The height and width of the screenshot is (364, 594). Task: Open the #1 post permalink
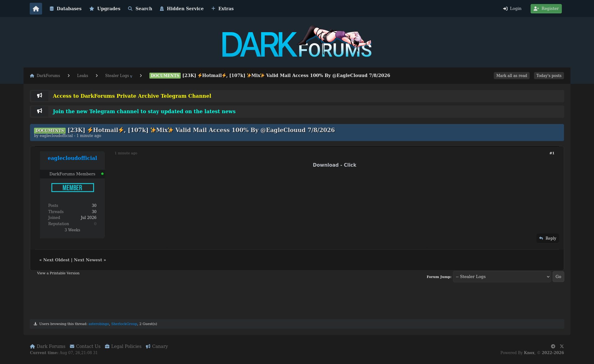[x=552, y=153]
